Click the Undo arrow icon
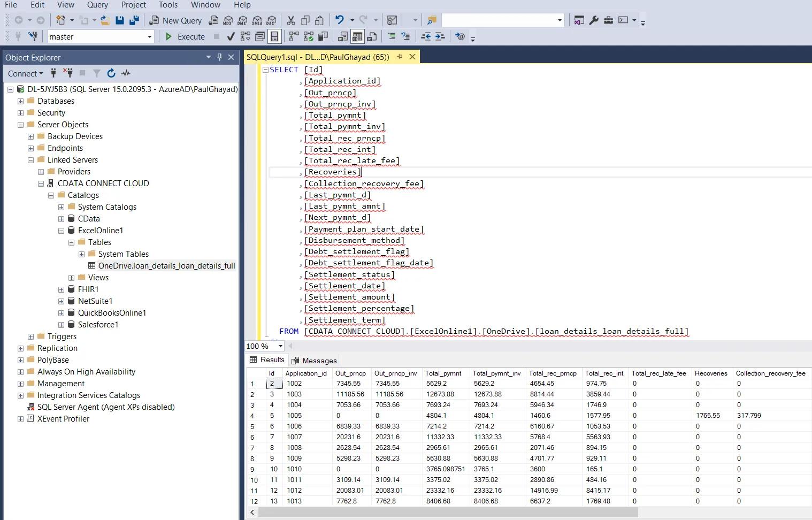The image size is (812, 520). 340,20
